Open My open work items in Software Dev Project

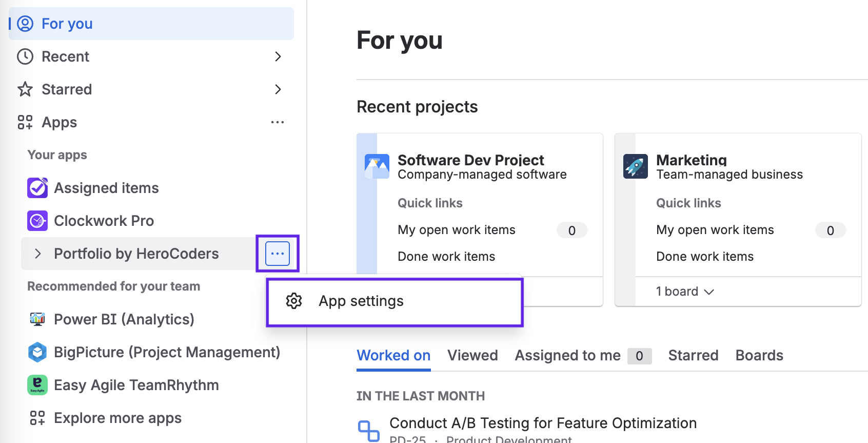[456, 230]
